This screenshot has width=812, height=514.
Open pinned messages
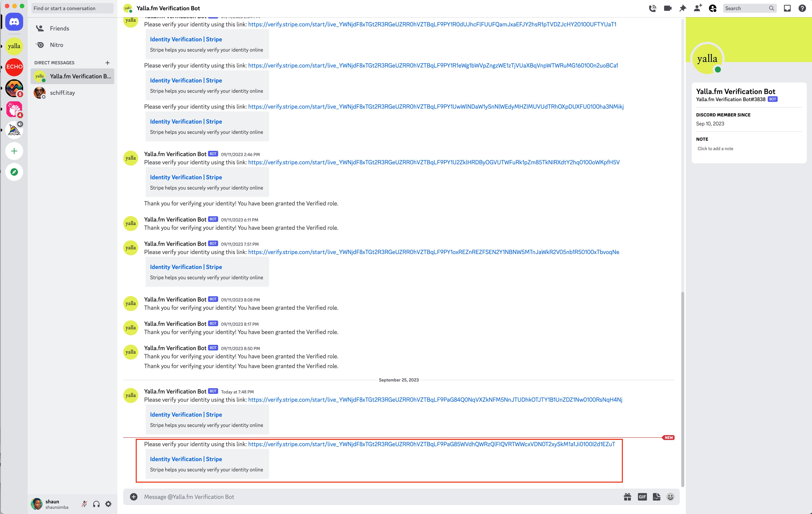pyautogui.click(x=683, y=8)
